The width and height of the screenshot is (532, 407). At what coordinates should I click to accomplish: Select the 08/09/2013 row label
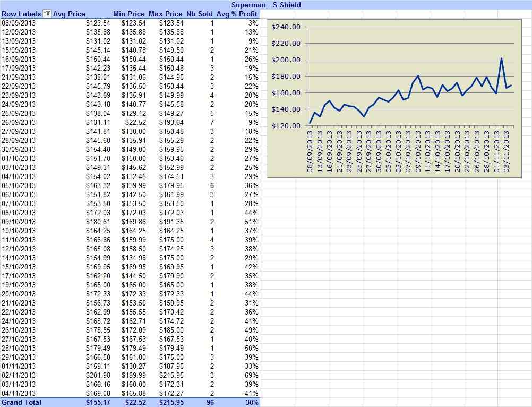pyautogui.click(x=19, y=23)
